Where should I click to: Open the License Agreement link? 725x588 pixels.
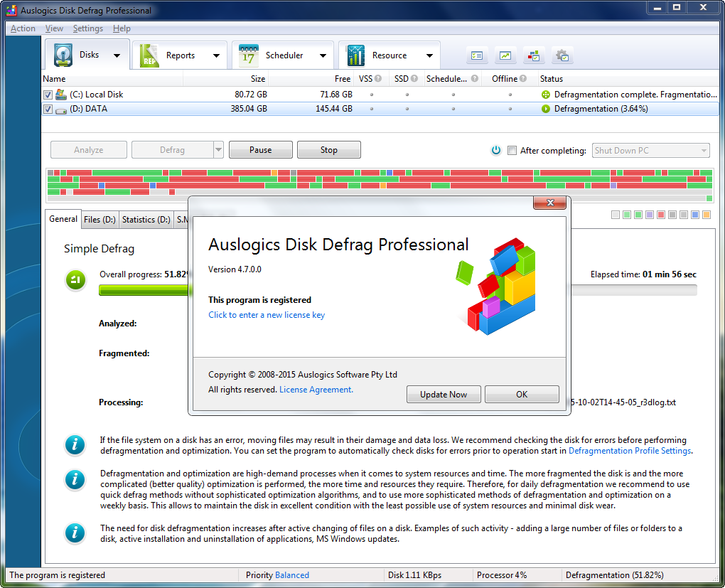pyautogui.click(x=316, y=390)
